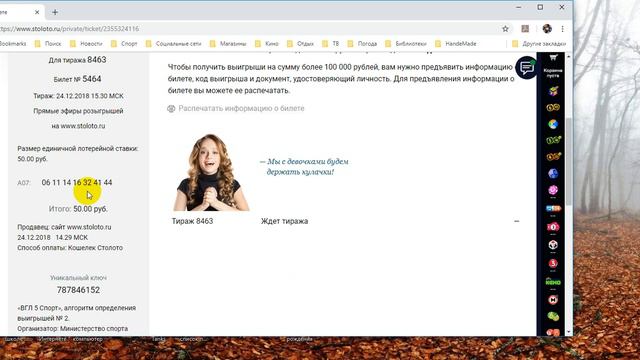Select the gift box icon in sidebar

553,91
